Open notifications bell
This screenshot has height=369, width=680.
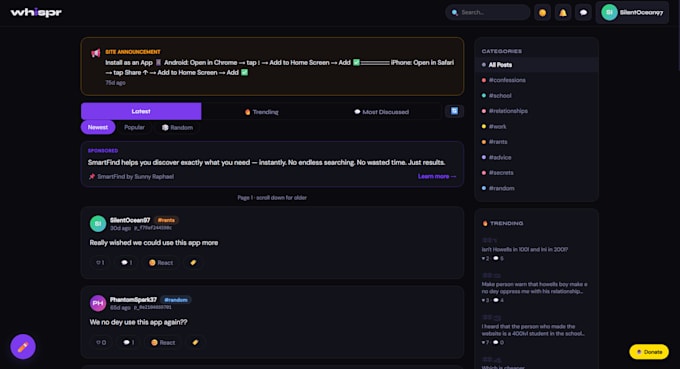click(563, 13)
